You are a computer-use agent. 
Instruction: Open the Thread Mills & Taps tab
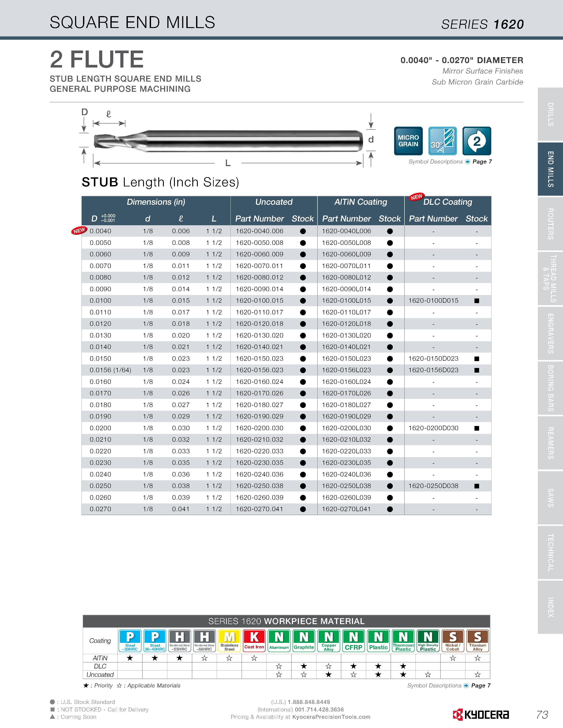pyautogui.click(x=550, y=278)
